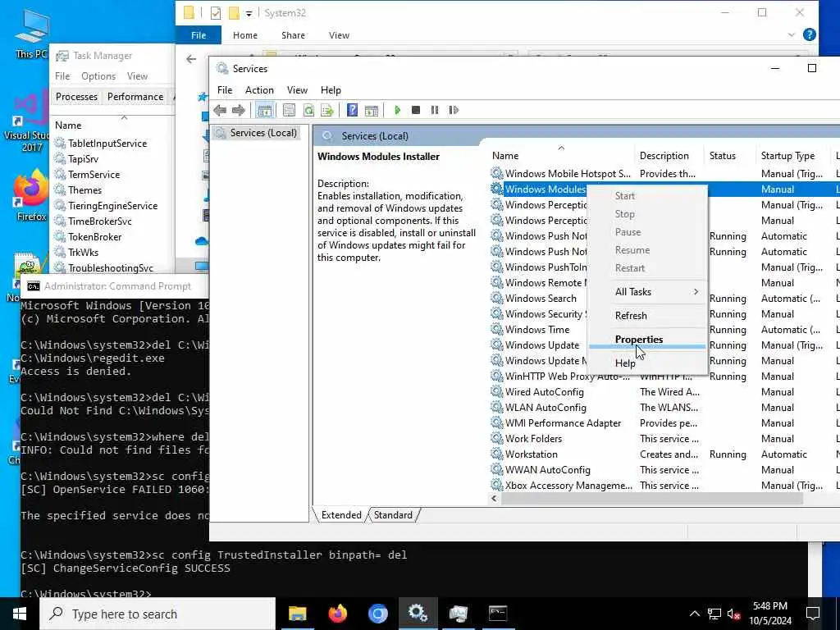Select the Windows Update service
The height and width of the screenshot is (630, 840).
click(542, 345)
